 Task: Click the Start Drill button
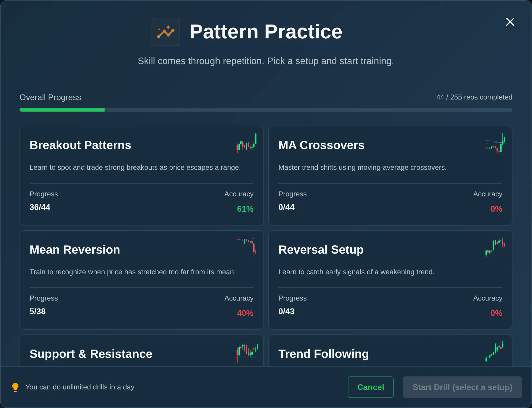pos(462,387)
